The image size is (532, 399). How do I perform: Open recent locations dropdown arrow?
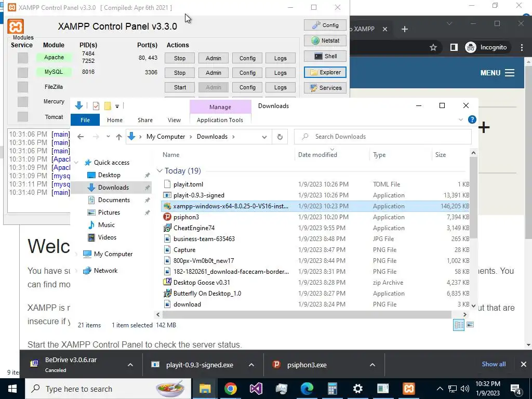tap(108, 137)
